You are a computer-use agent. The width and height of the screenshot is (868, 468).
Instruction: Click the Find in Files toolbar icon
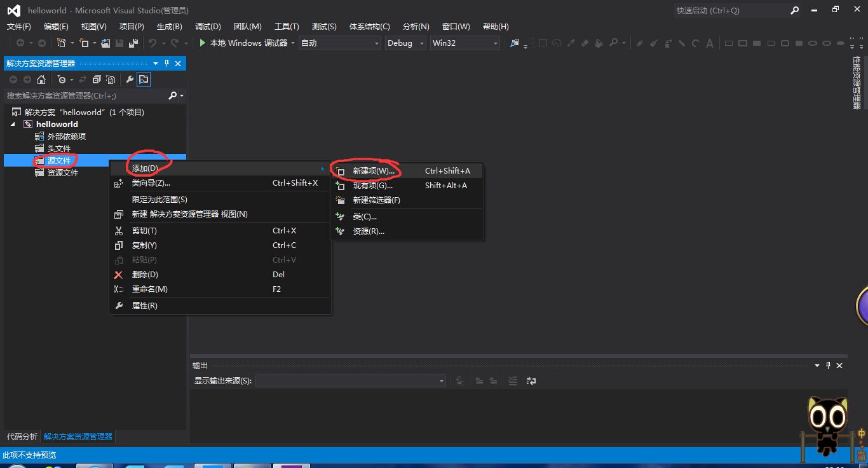tap(515, 43)
